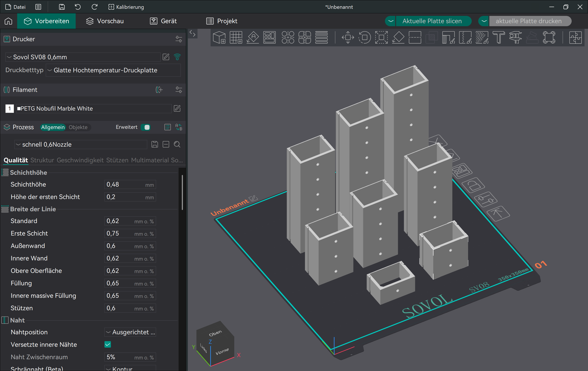Expand the slice options arrow
588x371 pixels.
(391, 21)
